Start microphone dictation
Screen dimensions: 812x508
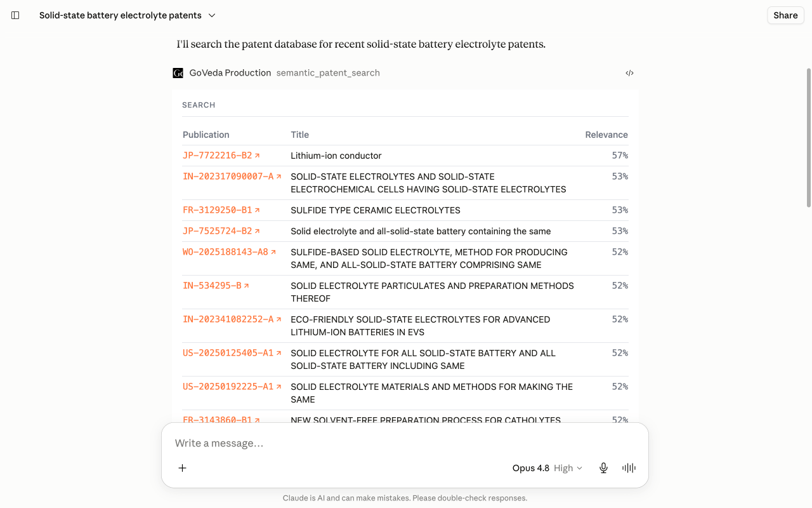[603, 468]
